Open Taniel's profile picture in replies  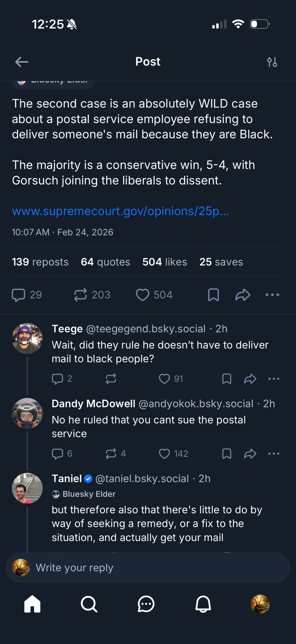click(27, 488)
